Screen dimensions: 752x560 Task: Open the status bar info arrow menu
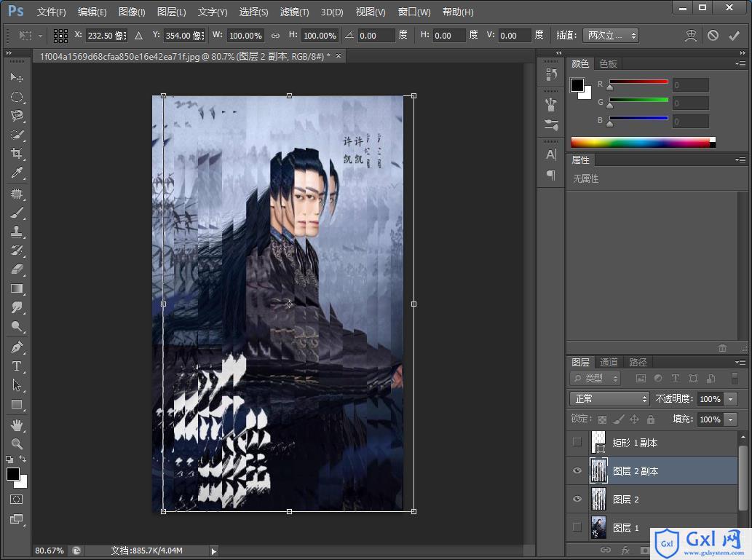point(214,551)
